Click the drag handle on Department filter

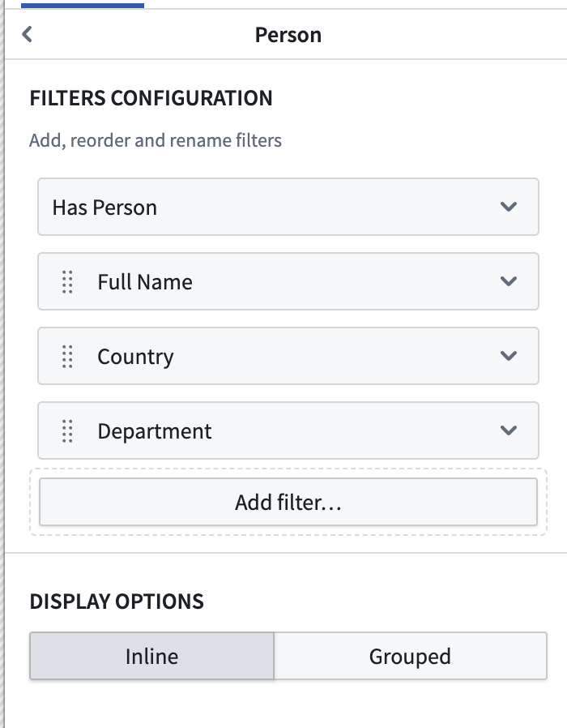click(67, 430)
